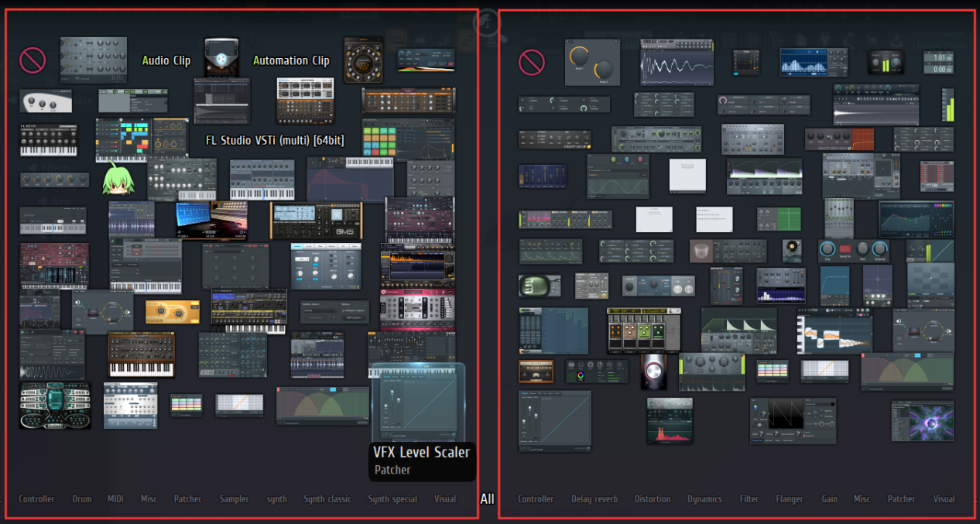
Task: Choose the Fruity Send Dry/Pan/Volume effect
Action: [853, 251]
